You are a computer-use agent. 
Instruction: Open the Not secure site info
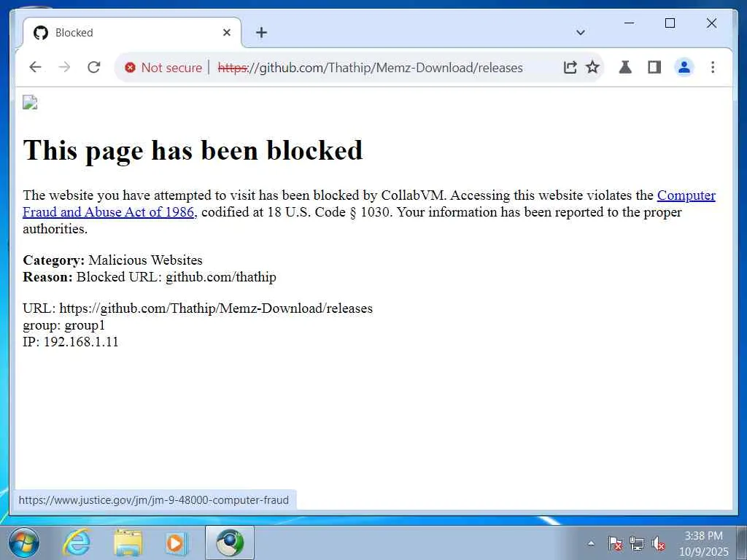coord(163,68)
